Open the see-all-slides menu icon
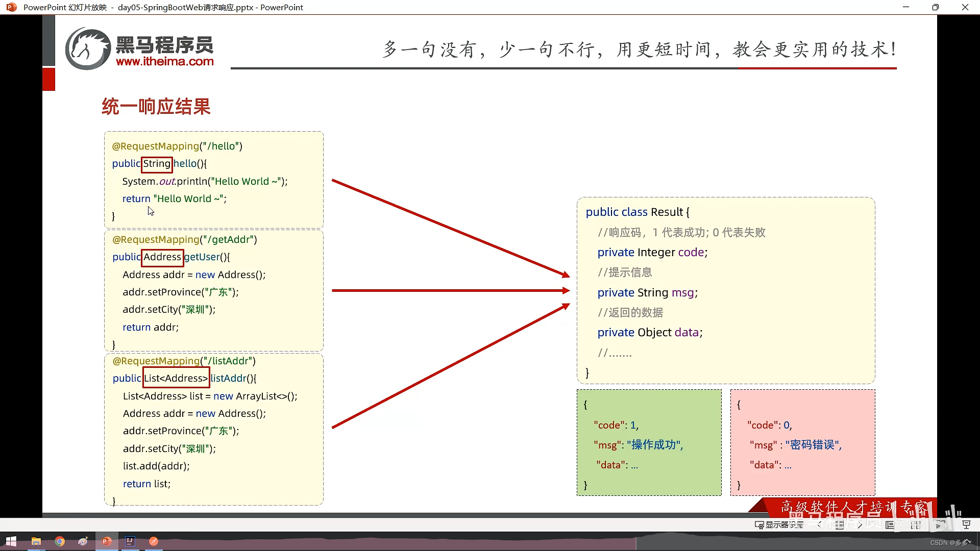This screenshot has width=980, height=551. 840,524
